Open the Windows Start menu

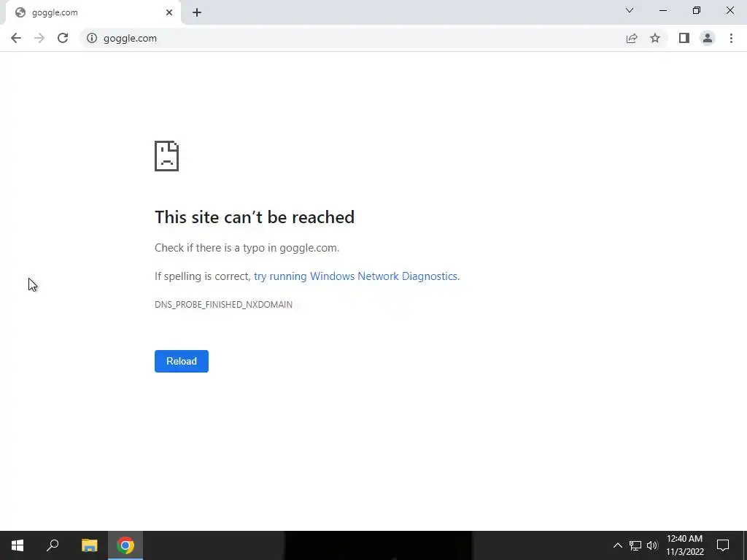tap(18, 545)
